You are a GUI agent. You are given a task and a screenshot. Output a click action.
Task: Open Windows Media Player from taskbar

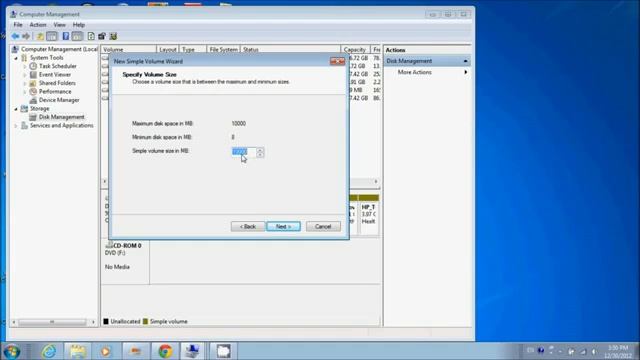pyautogui.click(x=106, y=351)
